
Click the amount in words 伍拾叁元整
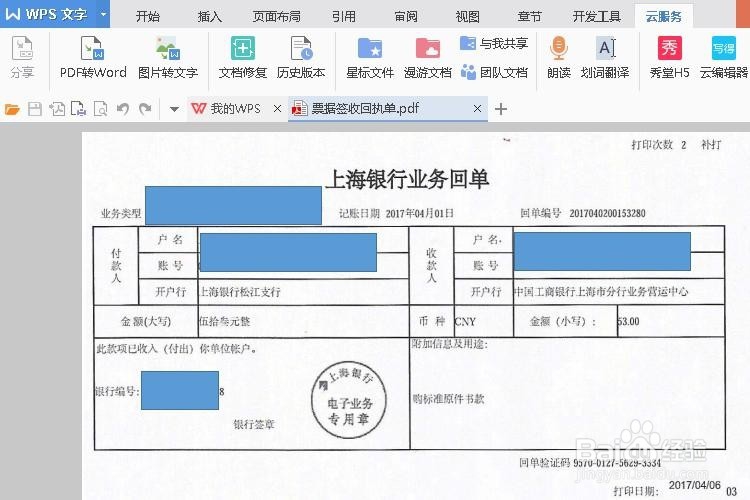224,322
